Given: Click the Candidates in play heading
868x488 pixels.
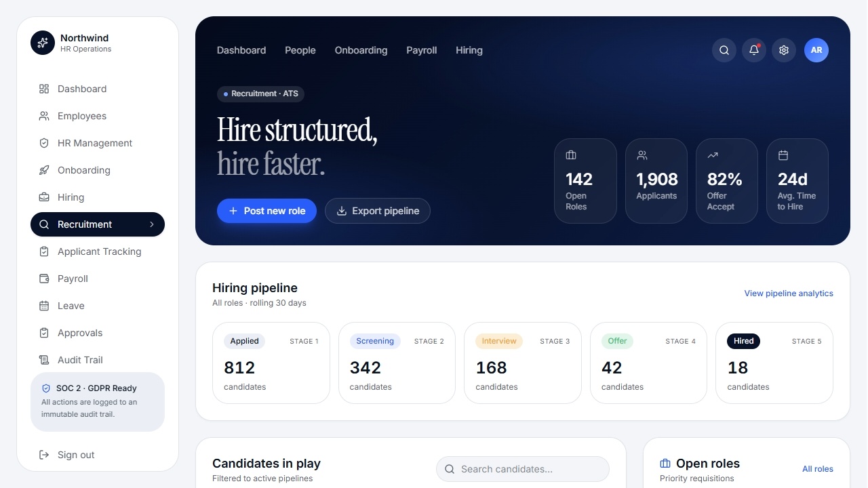Looking at the screenshot, I should (267, 464).
